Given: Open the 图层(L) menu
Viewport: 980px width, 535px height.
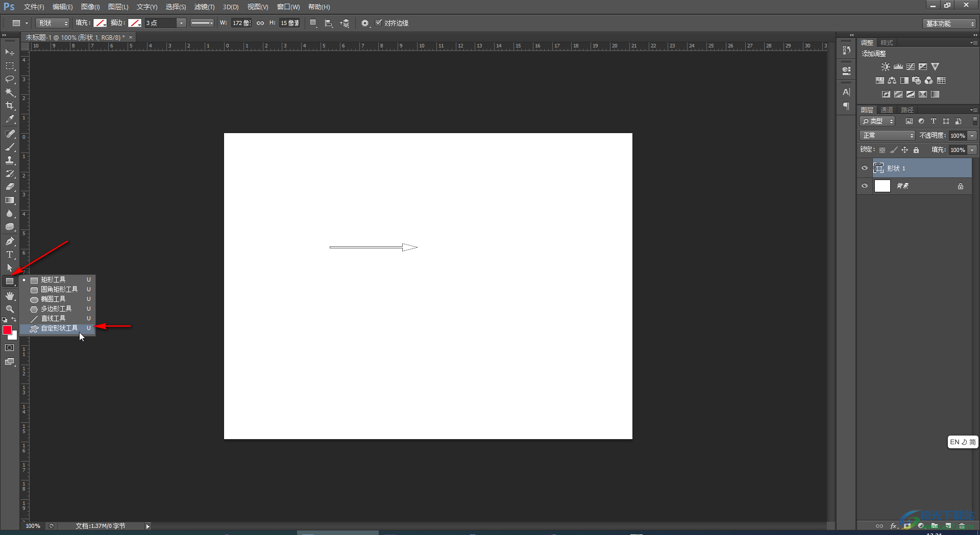Looking at the screenshot, I should point(118,7).
